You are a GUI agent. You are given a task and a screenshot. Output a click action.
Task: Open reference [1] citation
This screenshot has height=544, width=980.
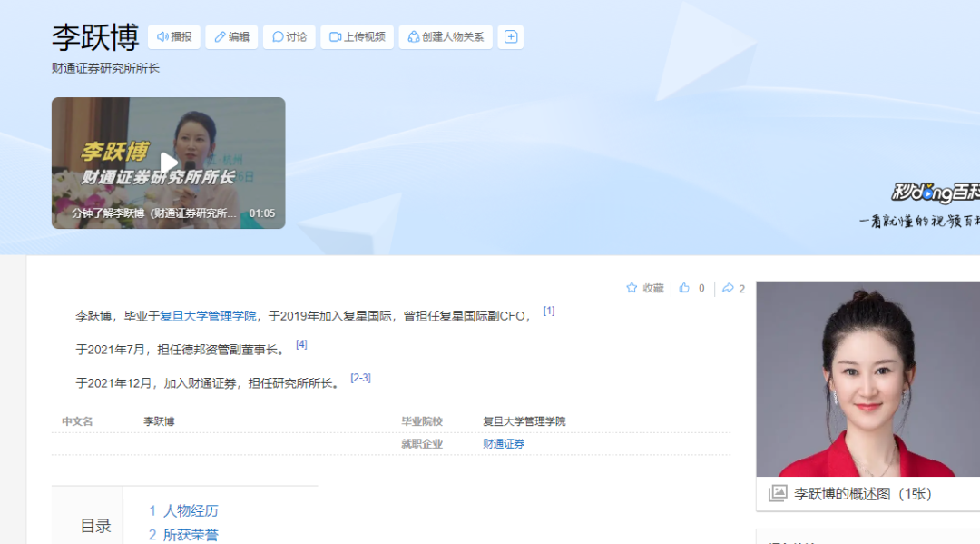coord(549,311)
